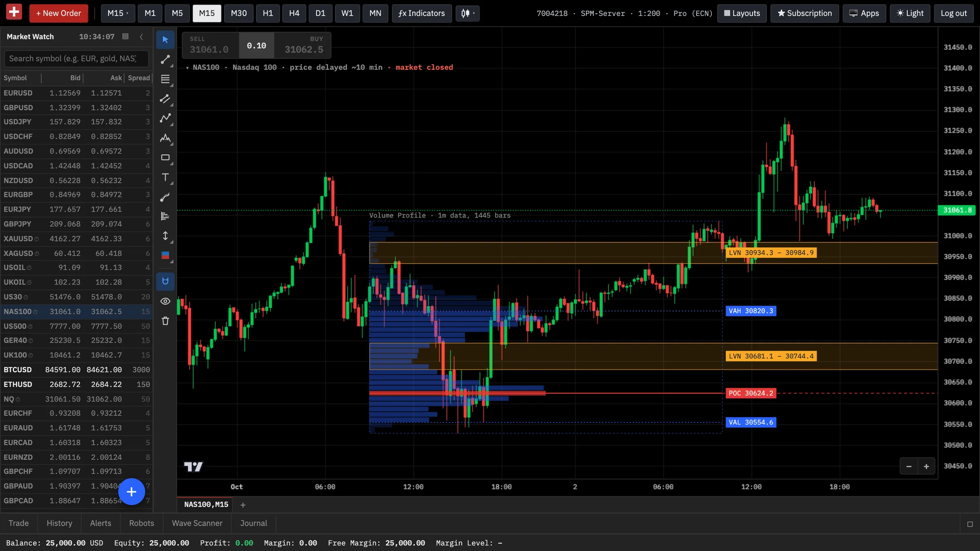The height and width of the screenshot is (551, 980).
Task: Add a new chart tab
Action: (x=243, y=505)
